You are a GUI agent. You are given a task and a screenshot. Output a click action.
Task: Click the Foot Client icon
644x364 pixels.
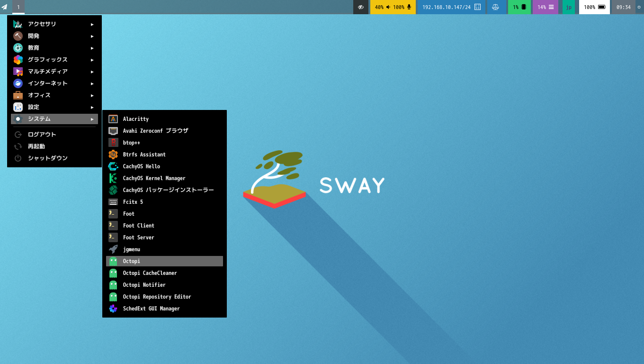pos(113,226)
